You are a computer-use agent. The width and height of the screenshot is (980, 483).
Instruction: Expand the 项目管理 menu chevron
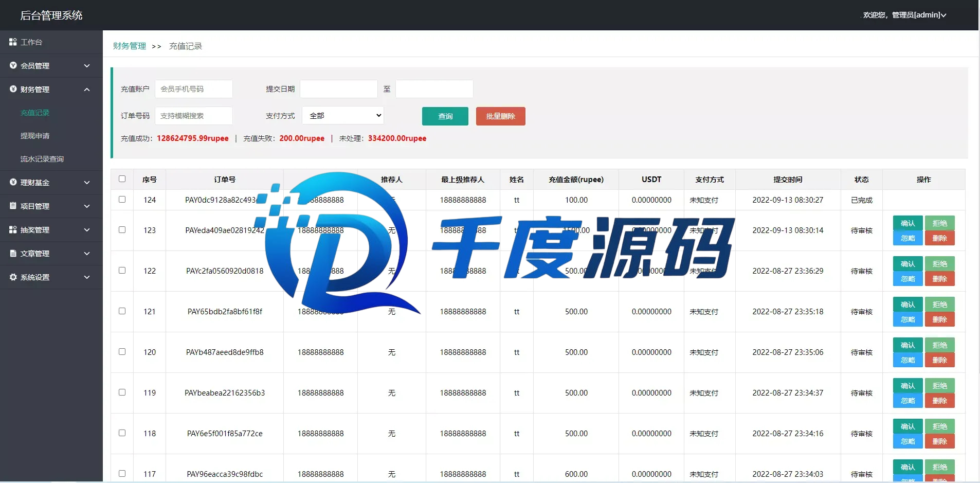click(x=87, y=206)
